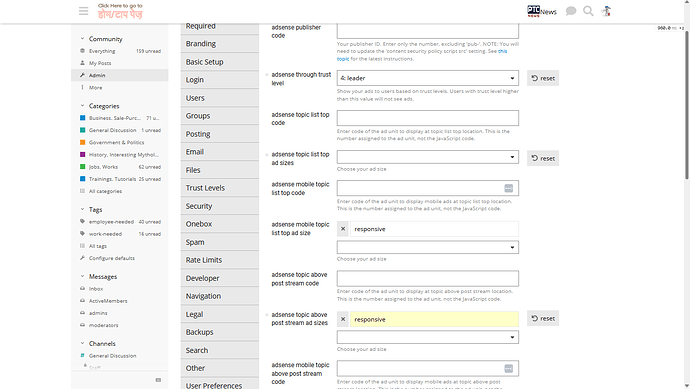Click icon inside mobile topic list top code field
This screenshot has width=690, height=389.
point(508,188)
